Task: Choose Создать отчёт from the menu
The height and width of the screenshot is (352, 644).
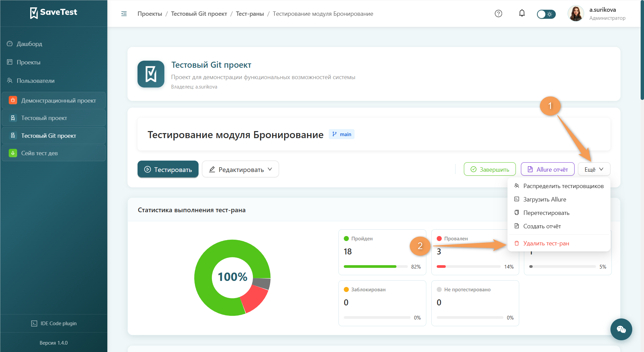Action: coord(559,226)
